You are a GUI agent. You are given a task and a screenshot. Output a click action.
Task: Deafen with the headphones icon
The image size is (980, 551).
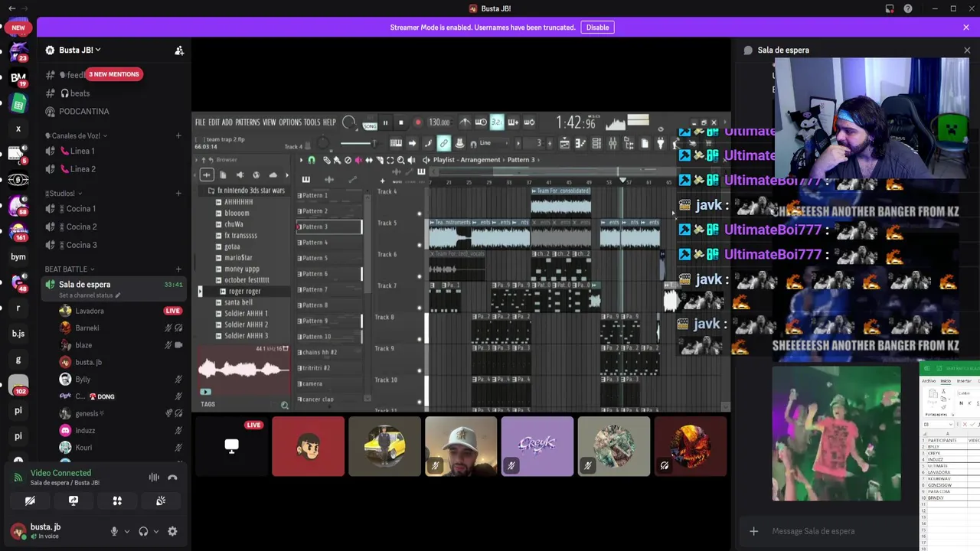[143, 531]
